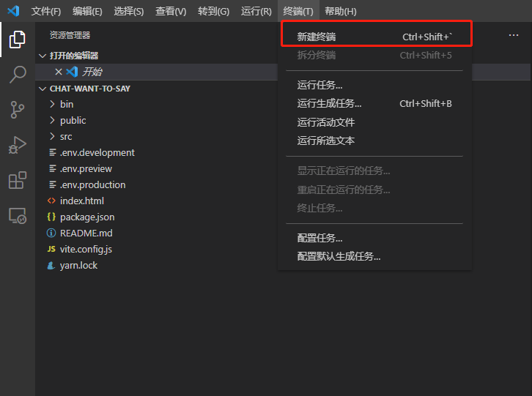Click the VS Code logo in menu bar
This screenshot has height=396, width=532.
[x=13, y=11]
